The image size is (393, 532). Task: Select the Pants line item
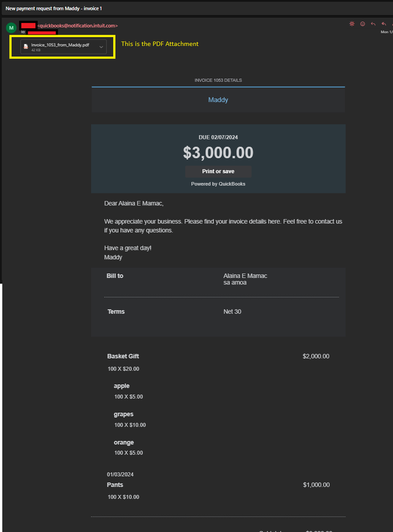[x=115, y=485]
